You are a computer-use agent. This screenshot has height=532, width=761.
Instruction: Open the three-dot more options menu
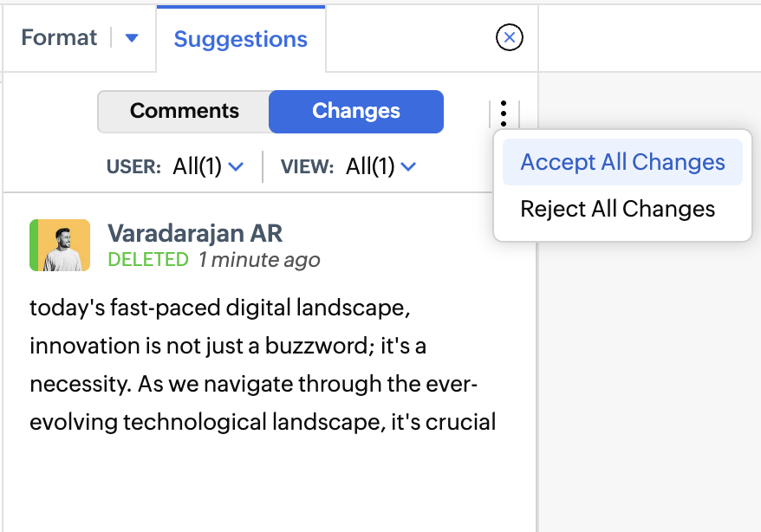coord(504,114)
